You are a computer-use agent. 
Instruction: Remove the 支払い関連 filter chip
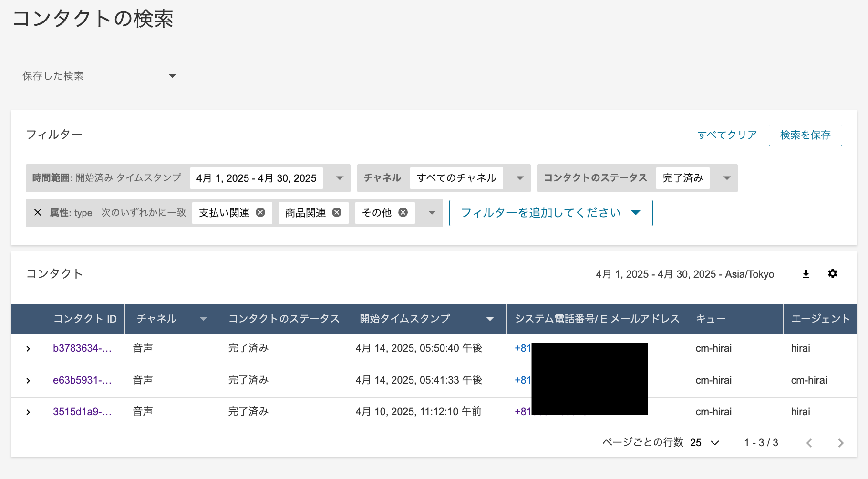click(x=260, y=212)
